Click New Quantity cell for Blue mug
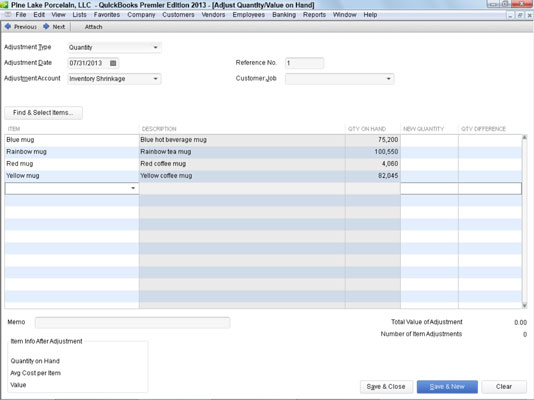 pos(429,140)
